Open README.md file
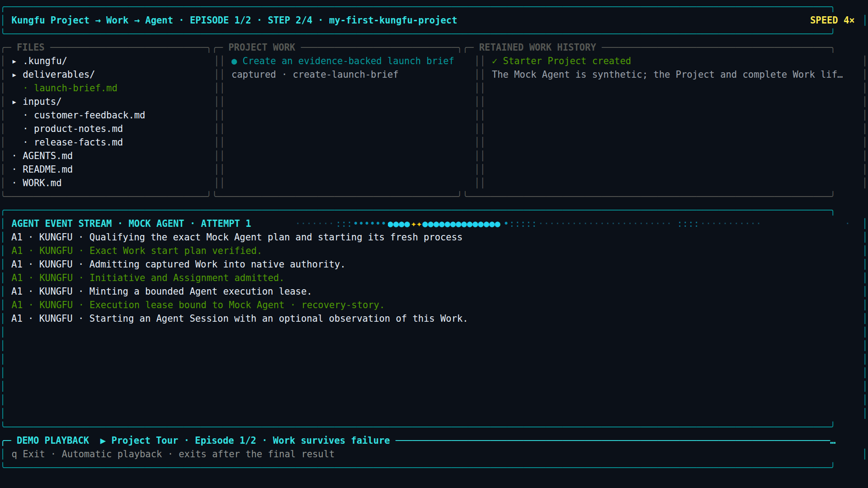The image size is (868, 488). click(47, 169)
